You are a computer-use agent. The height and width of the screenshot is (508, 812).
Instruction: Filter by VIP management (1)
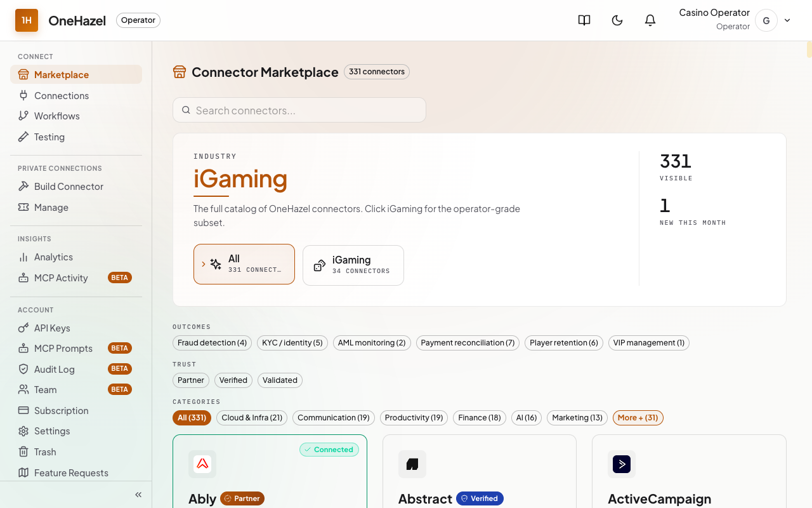[x=649, y=343]
